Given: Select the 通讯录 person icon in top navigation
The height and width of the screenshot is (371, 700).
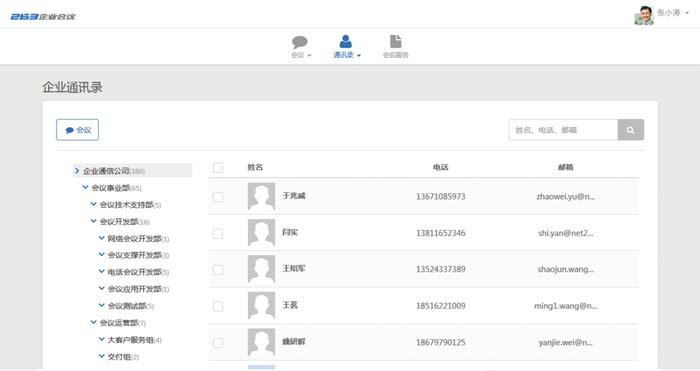Looking at the screenshot, I should coord(345,41).
